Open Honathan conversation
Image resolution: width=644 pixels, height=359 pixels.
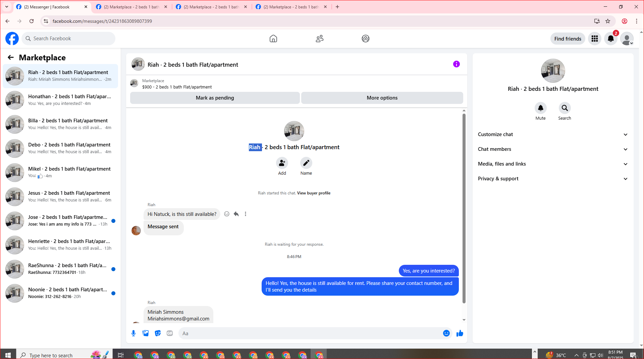point(60,100)
